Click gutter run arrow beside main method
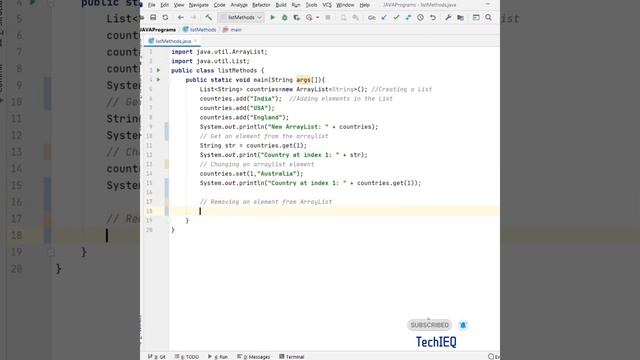The image size is (640, 360). [x=158, y=80]
